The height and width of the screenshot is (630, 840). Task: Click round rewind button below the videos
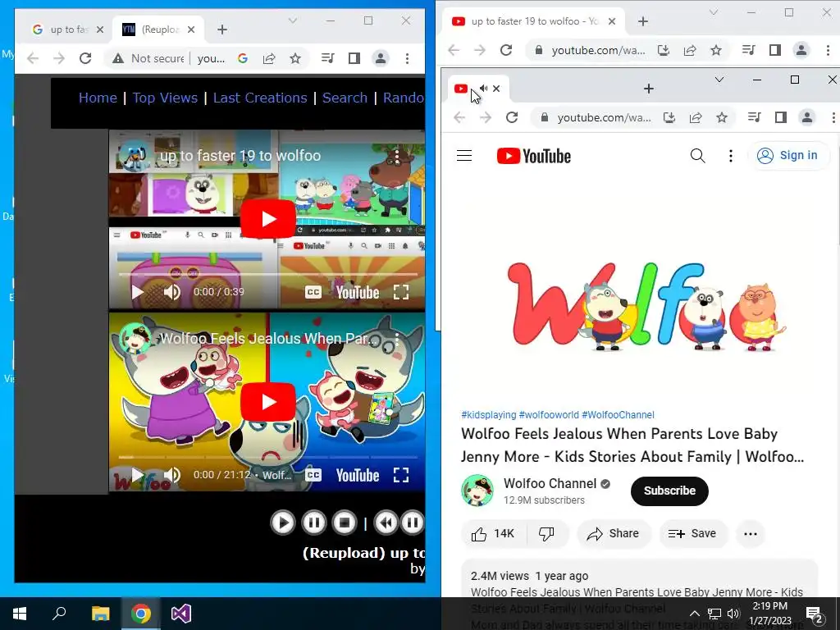tap(386, 523)
